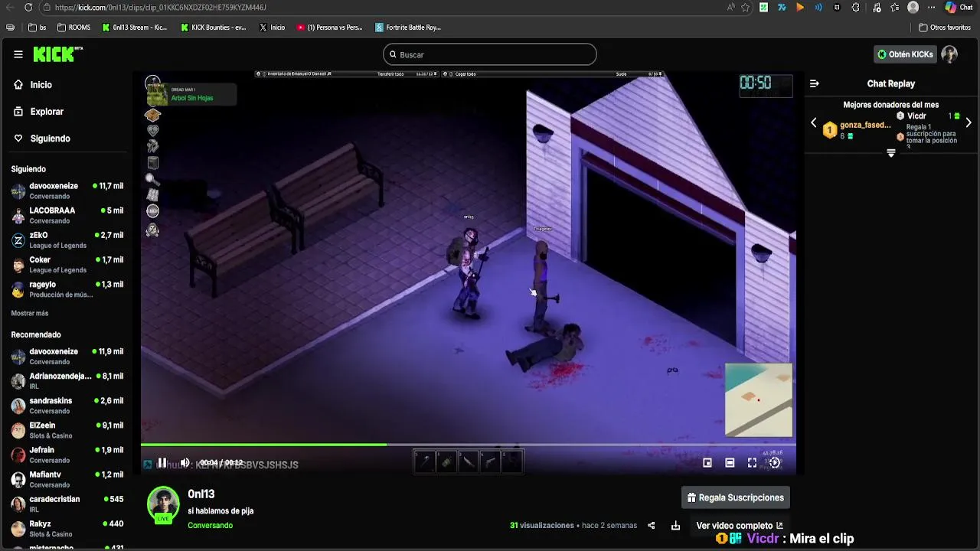Open KICK Bounties bookmark
The image size is (980, 551).
[x=214, y=28]
